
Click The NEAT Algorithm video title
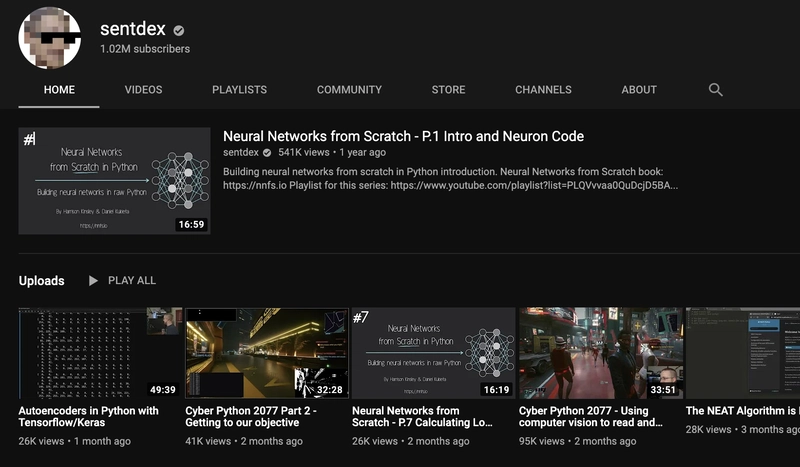click(743, 411)
